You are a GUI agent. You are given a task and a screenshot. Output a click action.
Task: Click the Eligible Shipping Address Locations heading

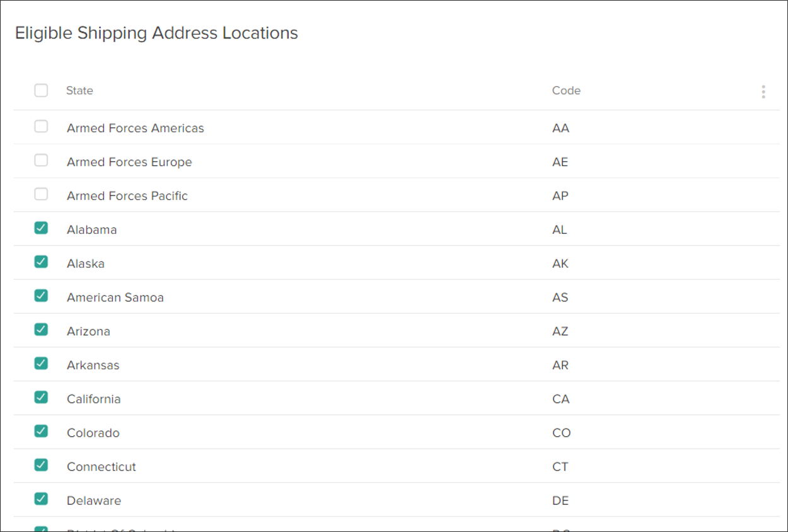tap(156, 33)
